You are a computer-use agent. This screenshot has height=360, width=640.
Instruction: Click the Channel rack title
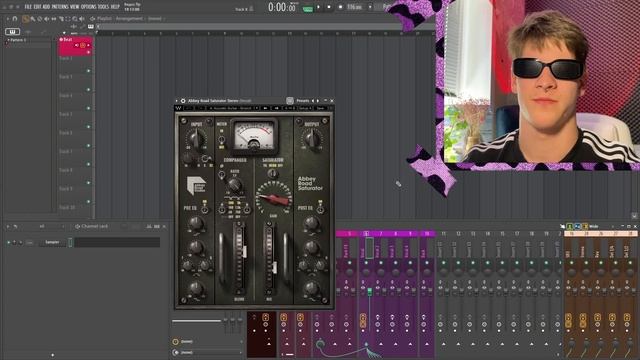click(95, 226)
